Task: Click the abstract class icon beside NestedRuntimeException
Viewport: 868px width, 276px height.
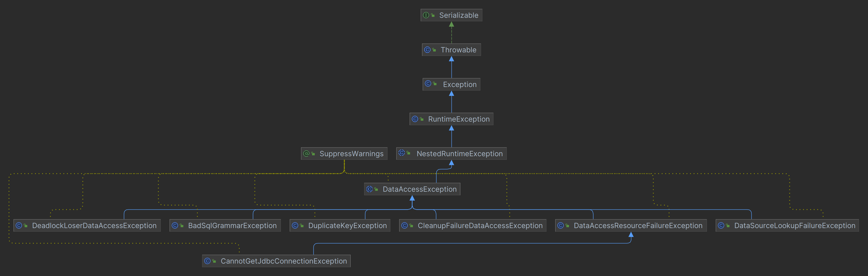Action: pos(402,153)
